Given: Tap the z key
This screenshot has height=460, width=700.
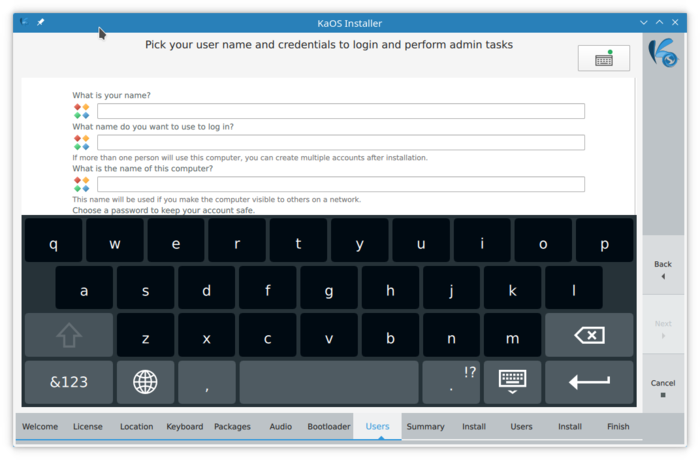Looking at the screenshot, I should click(146, 335).
